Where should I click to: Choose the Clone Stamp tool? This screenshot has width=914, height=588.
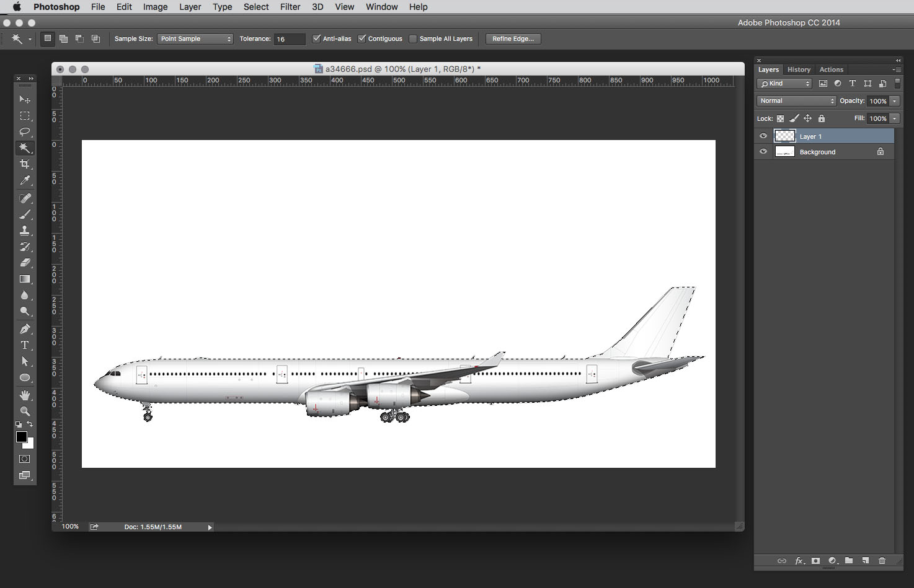(x=25, y=230)
